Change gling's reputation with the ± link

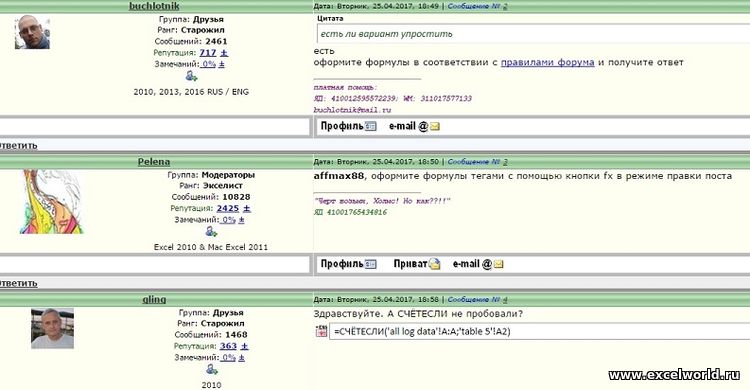tap(244, 346)
